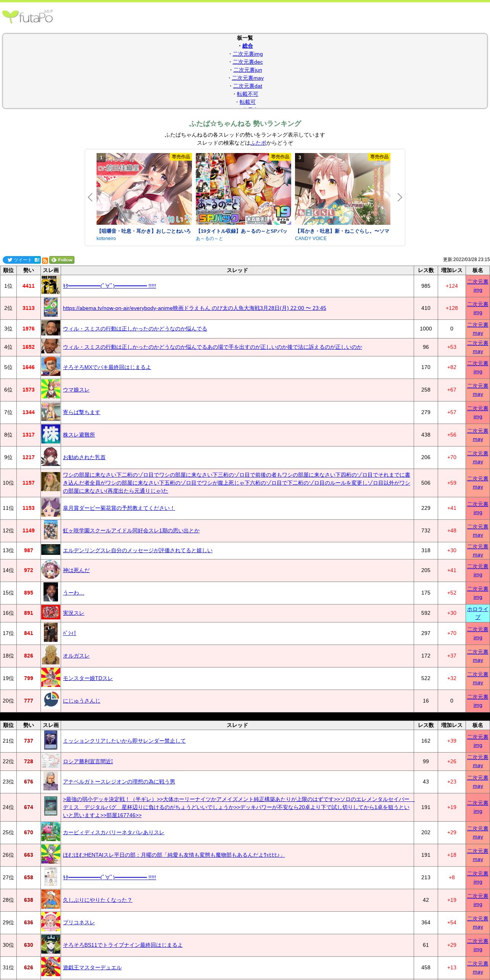490x980 pixels.
Task: Click the green Feedly Follow button
Action: click(62, 260)
